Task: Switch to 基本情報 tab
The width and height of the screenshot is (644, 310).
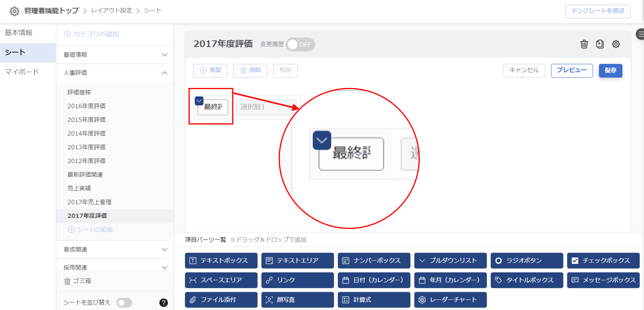Action: 18,33
